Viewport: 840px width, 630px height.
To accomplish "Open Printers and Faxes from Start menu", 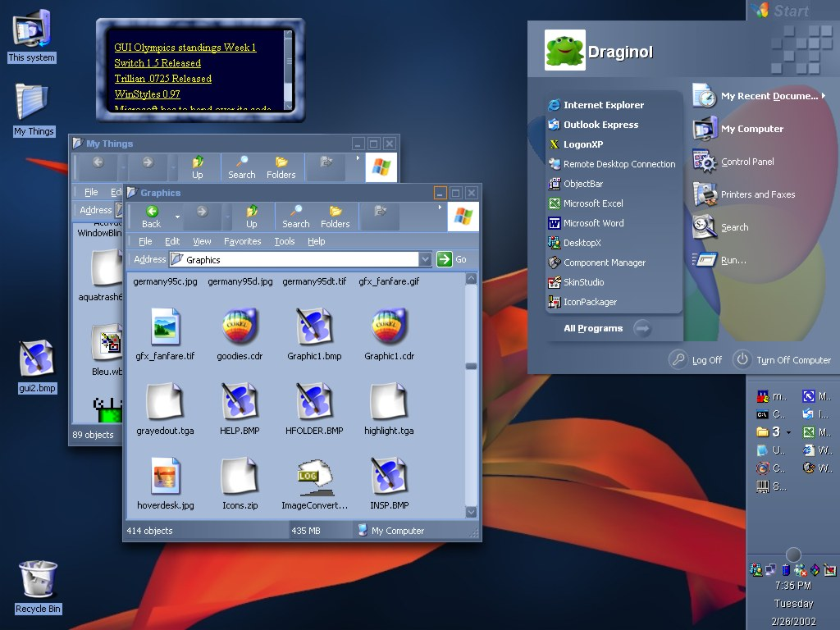I will click(743, 194).
